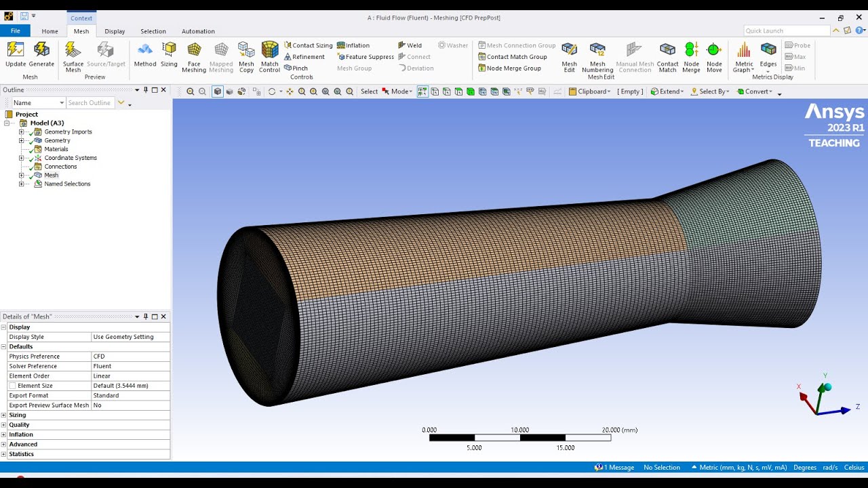Image resolution: width=868 pixels, height=488 pixels.
Task: Select the Pinch control
Action: [296, 68]
